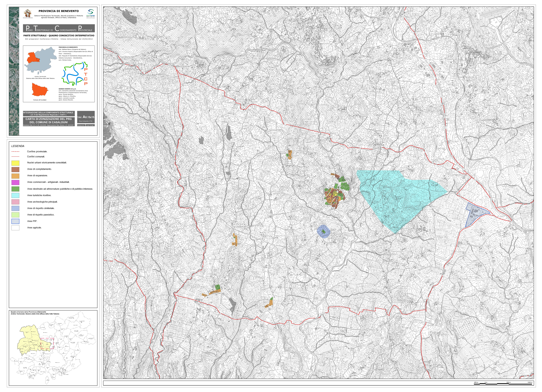Click the blue circular cemetery buffer on the map
The image size is (542, 392).
(324, 232)
